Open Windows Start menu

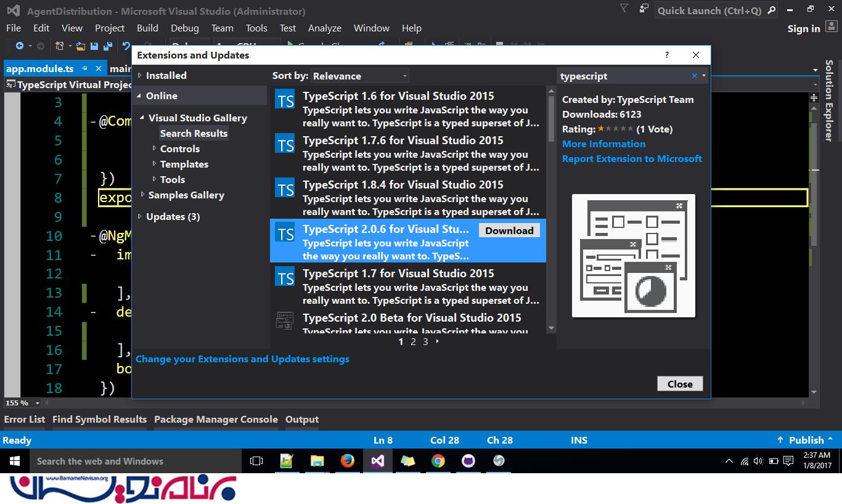(14, 461)
